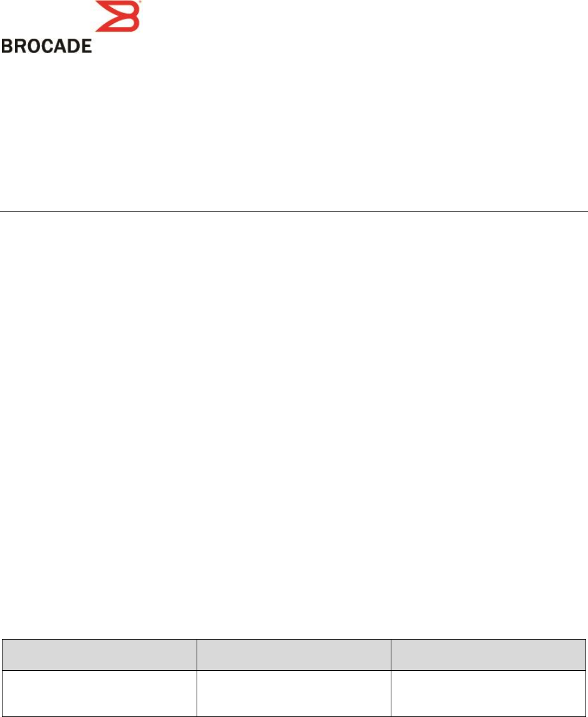Image resolution: width=588 pixels, height=717 pixels.
Task: Click the red Brocade wing logo symbol
Action: 117,16
